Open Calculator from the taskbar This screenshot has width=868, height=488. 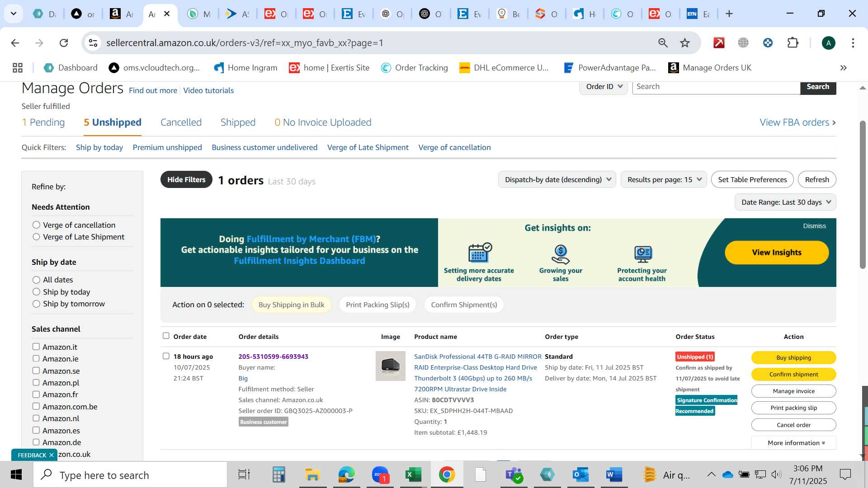[x=278, y=475]
